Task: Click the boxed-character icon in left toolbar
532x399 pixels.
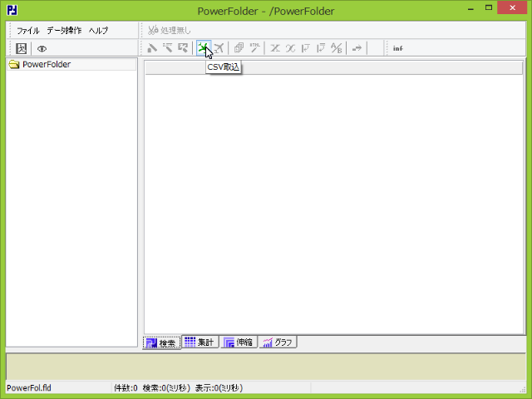Action: tap(22, 48)
